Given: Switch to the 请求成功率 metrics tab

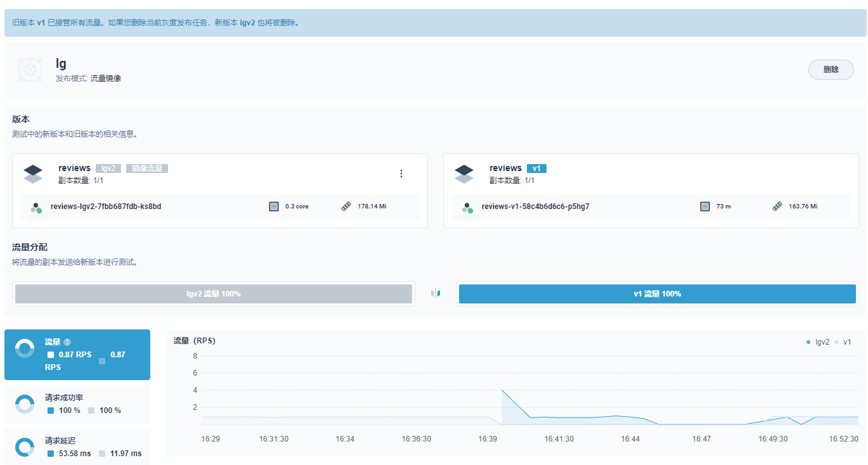Looking at the screenshot, I should [77, 404].
